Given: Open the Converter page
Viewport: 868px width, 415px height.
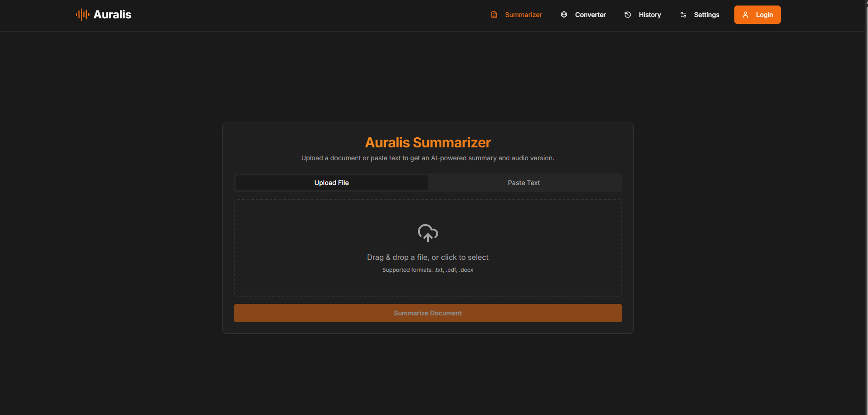Looking at the screenshot, I should pyautogui.click(x=591, y=15).
